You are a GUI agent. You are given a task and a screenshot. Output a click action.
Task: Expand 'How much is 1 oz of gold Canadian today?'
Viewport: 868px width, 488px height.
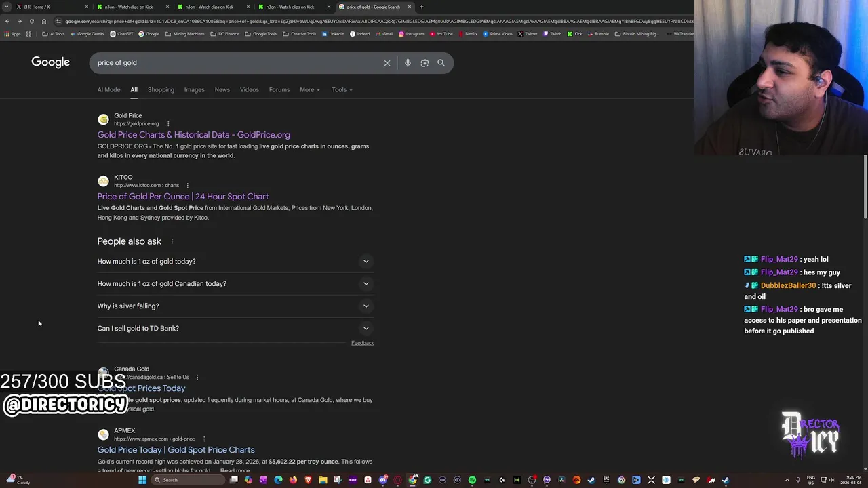point(235,283)
